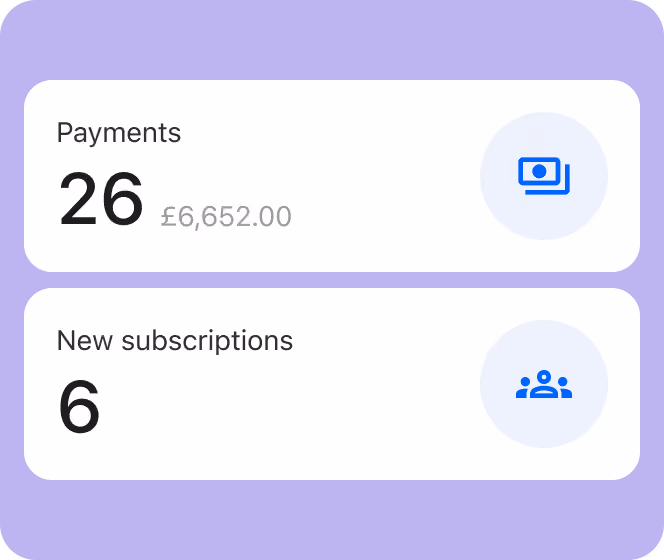The image size is (664, 560).
Task: Click the right person in subscribers icon
Action: [x=564, y=388]
